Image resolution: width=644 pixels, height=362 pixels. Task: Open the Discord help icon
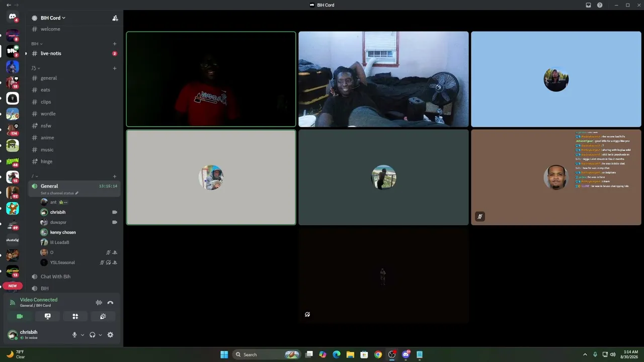coord(600,5)
